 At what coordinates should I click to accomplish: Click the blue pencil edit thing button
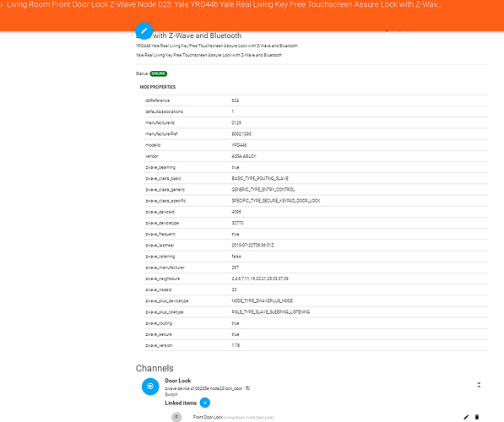coord(144,31)
